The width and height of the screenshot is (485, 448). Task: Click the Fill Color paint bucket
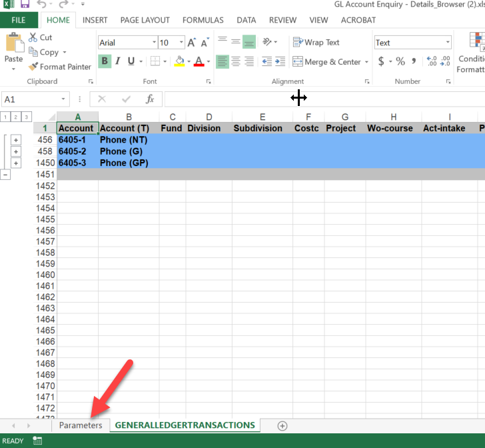(x=179, y=61)
